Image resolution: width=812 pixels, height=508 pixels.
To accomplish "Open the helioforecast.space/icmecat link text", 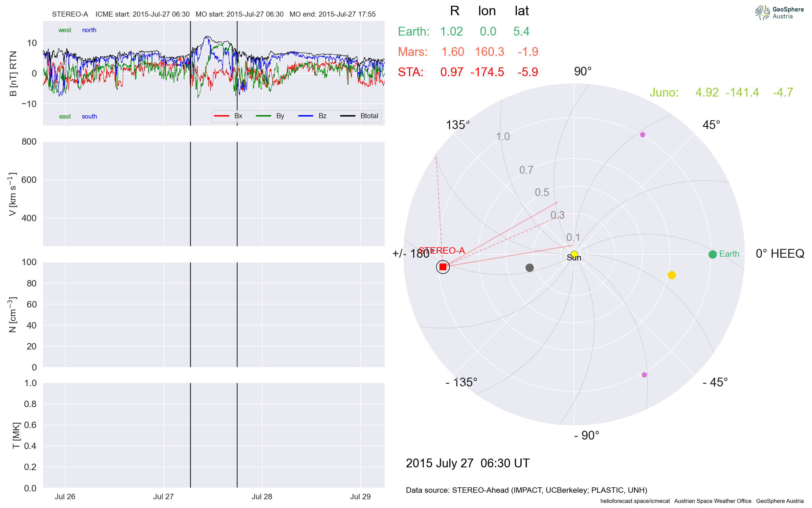I will point(635,501).
